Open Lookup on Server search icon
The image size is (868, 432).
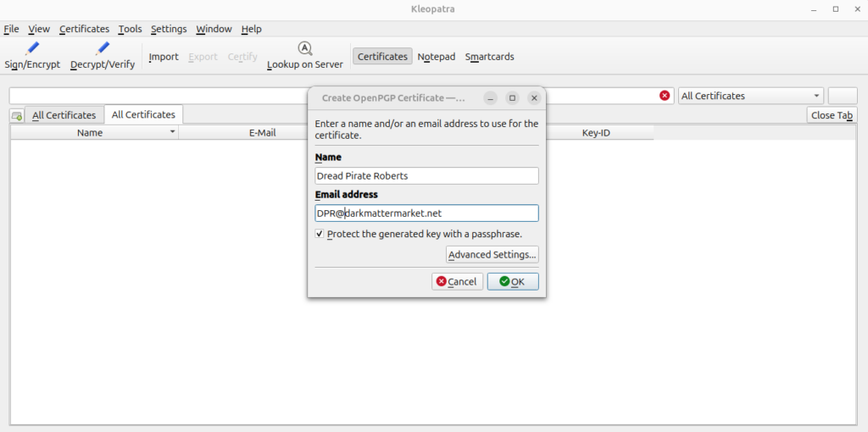pyautogui.click(x=305, y=48)
